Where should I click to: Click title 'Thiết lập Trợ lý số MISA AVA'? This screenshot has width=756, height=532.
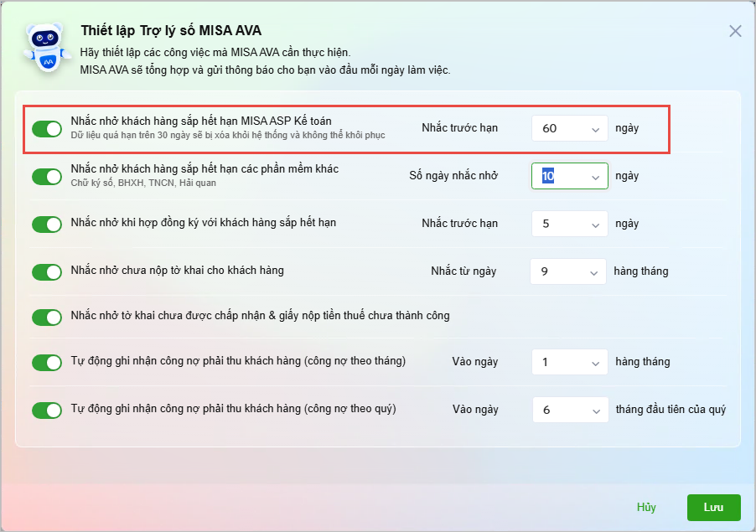[171, 31]
